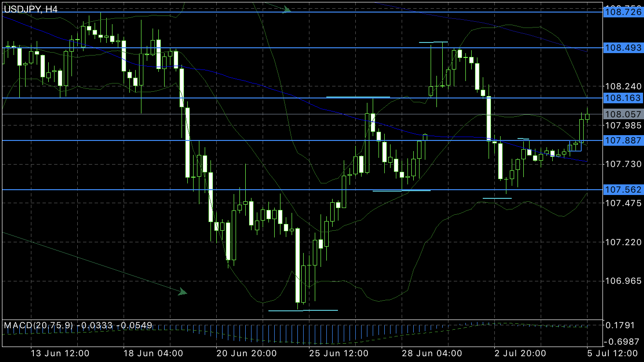
Task: Select the 108.726 price level label
Action: click(623, 12)
